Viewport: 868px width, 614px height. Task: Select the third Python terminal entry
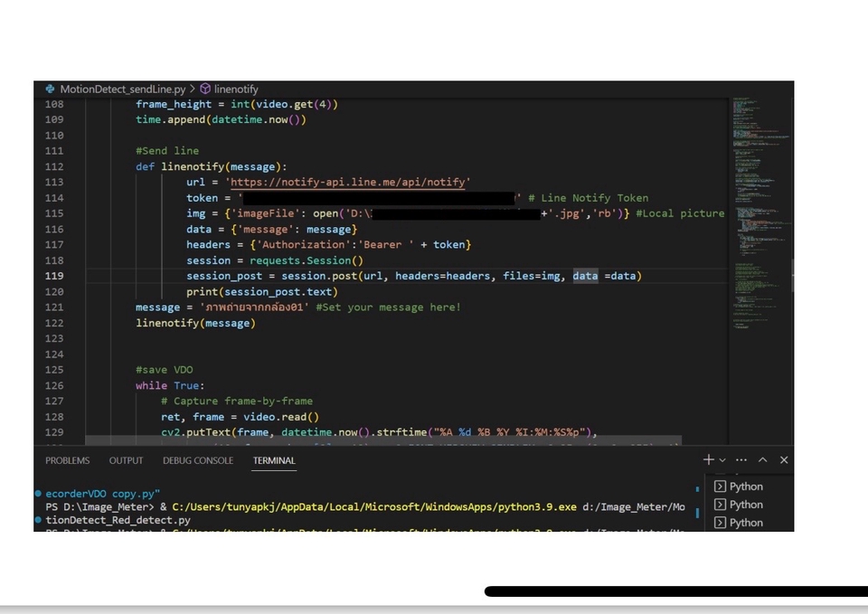click(739, 523)
